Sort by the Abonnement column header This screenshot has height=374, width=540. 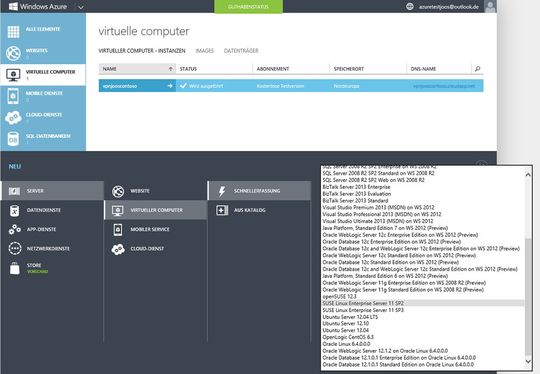point(291,69)
